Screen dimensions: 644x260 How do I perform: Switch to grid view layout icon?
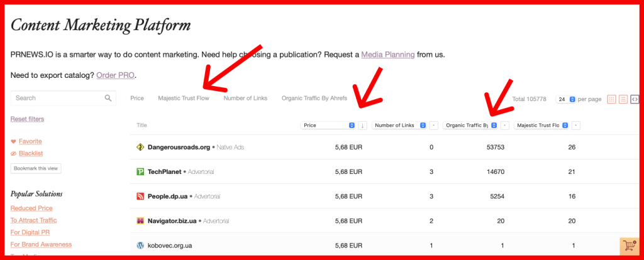[611, 99]
